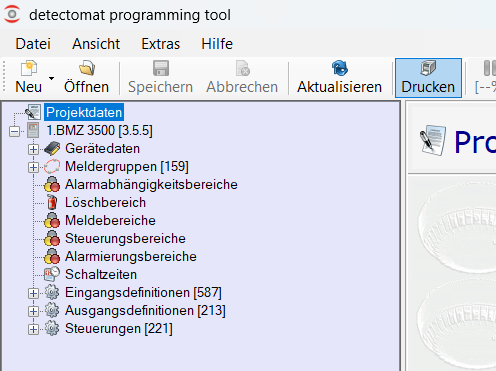Click the Ausgangsdefinitionen gear icon

[x=52, y=310]
